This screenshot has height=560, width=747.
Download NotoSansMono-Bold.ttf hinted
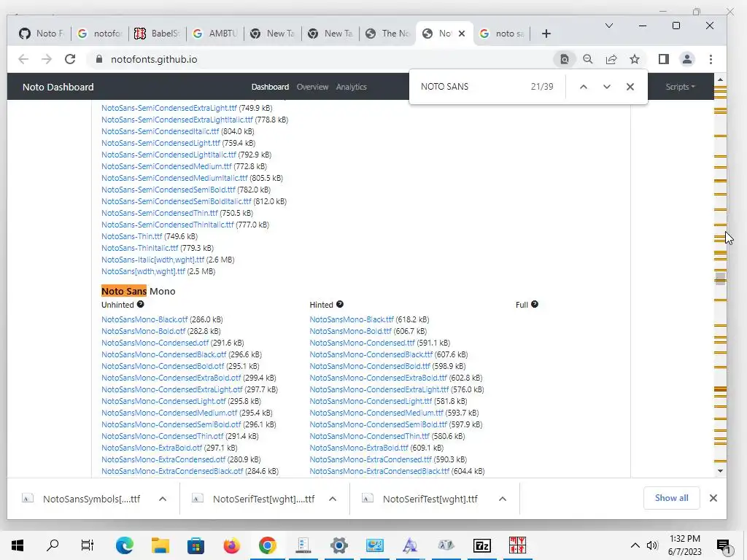point(350,331)
